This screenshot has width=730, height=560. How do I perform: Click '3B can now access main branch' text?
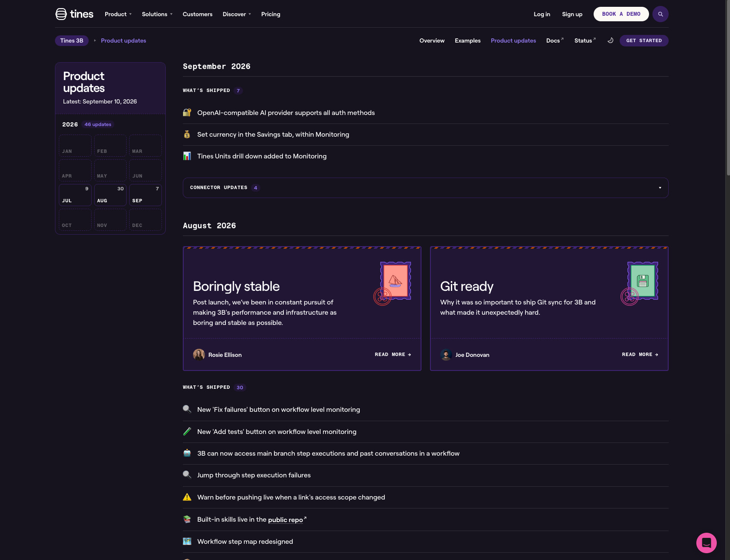328,453
